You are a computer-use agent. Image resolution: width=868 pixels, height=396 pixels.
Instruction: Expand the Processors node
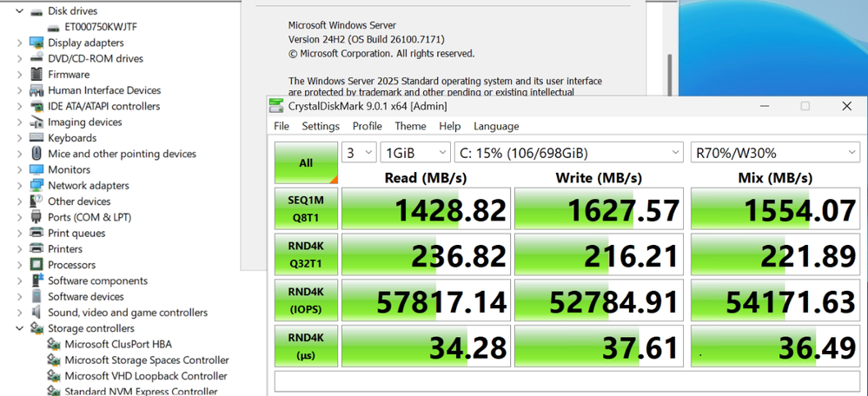click(19, 265)
